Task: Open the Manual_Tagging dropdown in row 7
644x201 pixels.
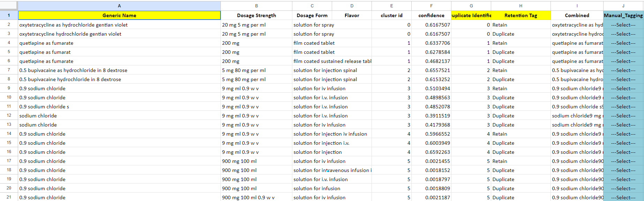Action: pyautogui.click(x=623, y=70)
